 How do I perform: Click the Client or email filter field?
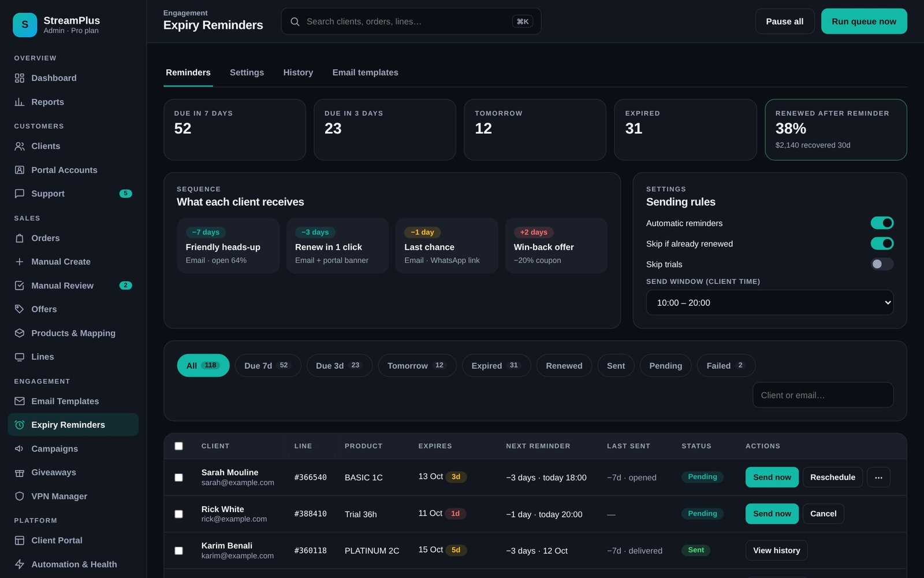click(x=823, y=395)
